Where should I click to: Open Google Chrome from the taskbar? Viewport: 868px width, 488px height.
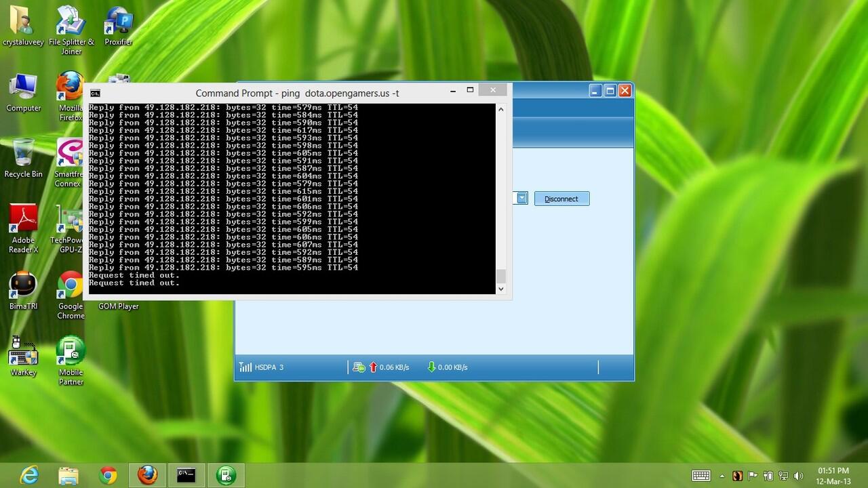coord(108,475)
